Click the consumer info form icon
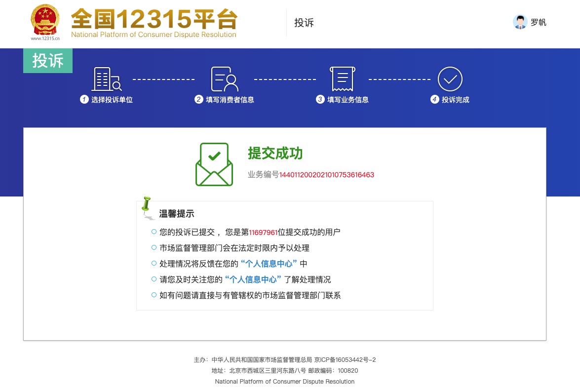 (225, 79)
